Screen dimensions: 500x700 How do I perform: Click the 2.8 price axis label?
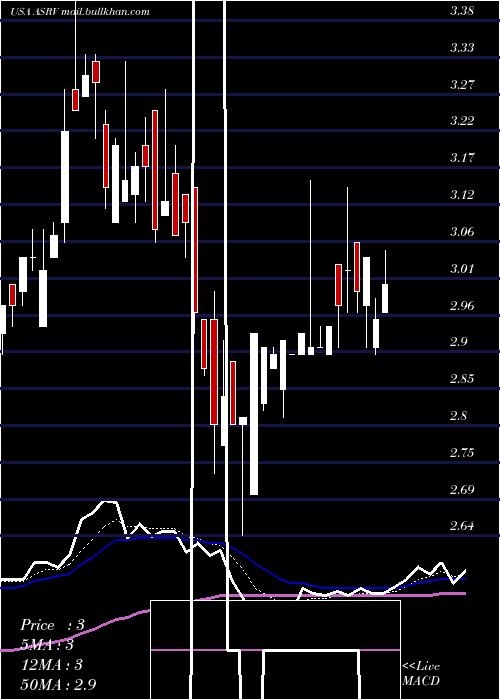point(459,416)
